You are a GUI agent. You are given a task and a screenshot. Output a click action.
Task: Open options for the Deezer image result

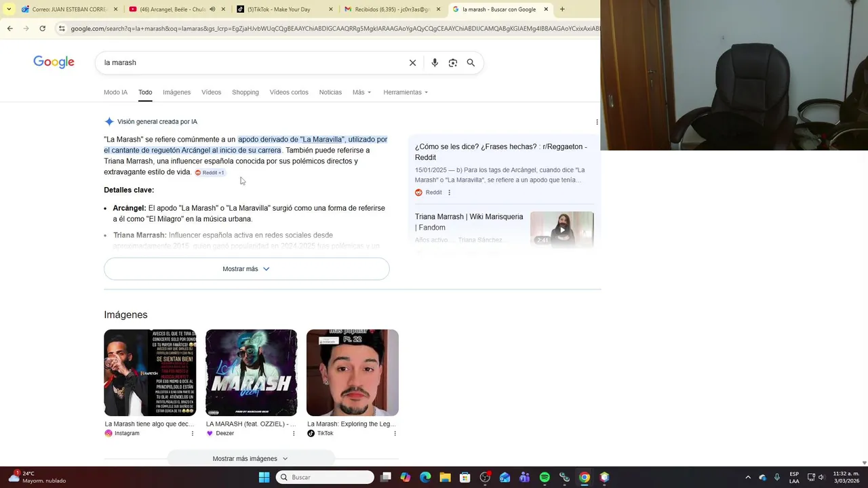tap(294, 433)
